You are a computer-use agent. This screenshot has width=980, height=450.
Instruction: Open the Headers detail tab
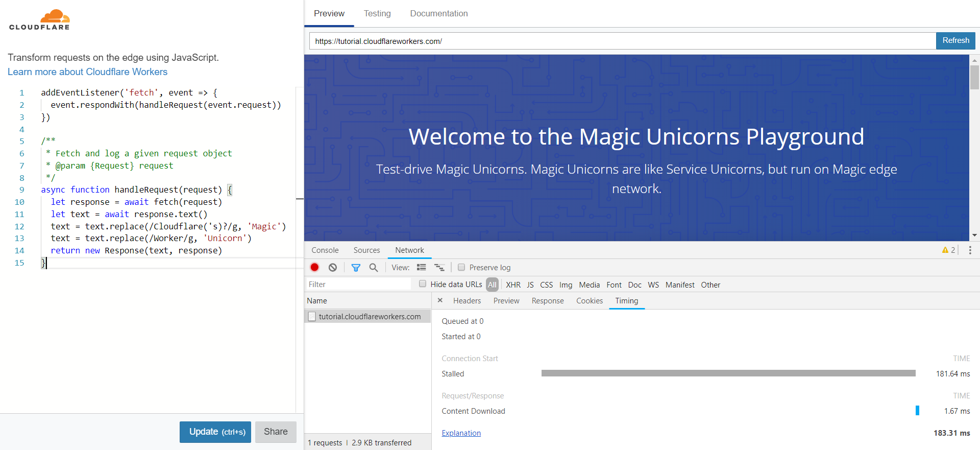pyautogui.click(x=467, y=300)
